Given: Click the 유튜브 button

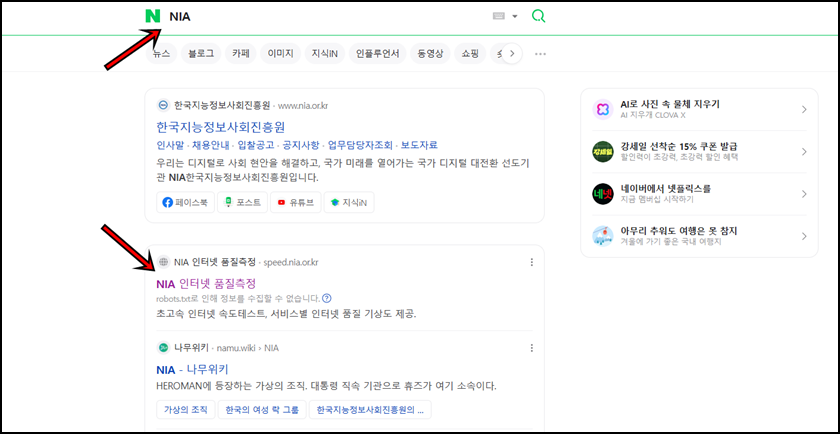Looking at the screenshot, I should point(295,203).
